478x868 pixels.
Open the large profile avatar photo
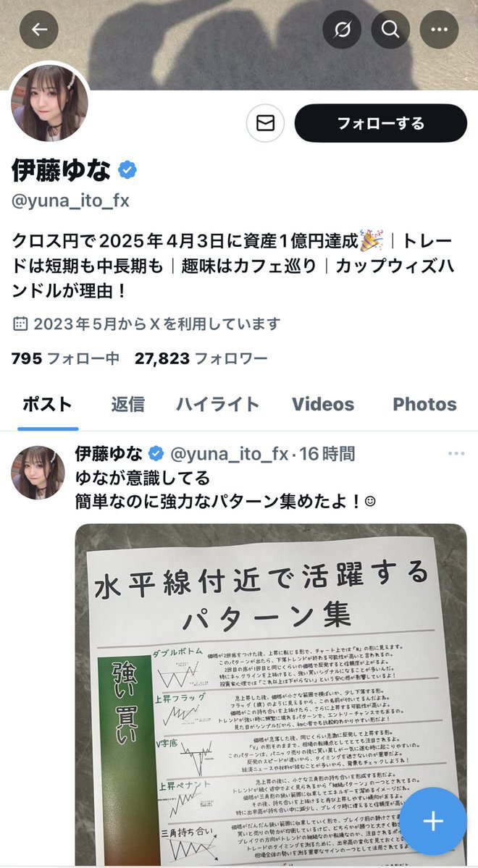[x=49, y=103]
